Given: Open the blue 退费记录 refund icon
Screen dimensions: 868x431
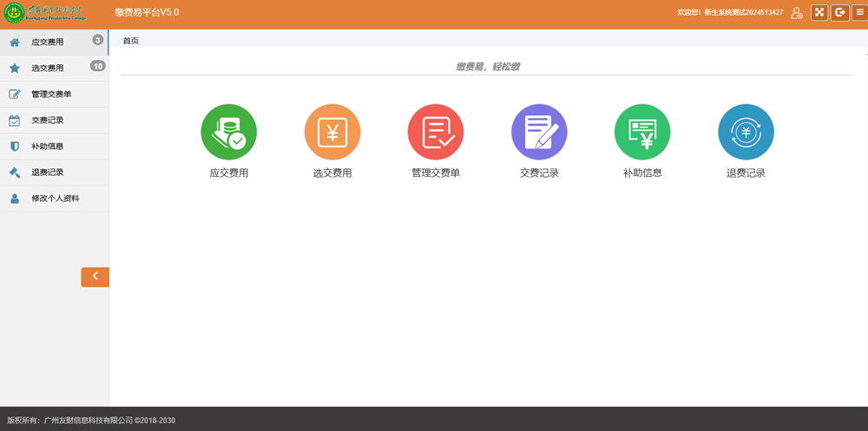Looking at the screenshot, I should tap(746, 132).
